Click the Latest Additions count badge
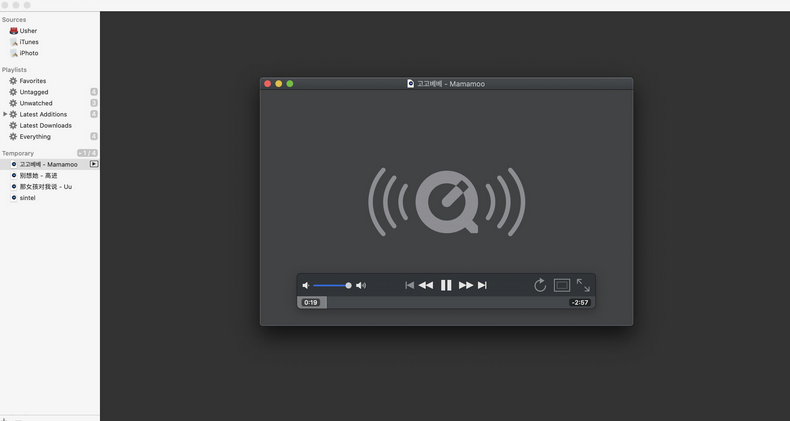 [x=94, y=114]
